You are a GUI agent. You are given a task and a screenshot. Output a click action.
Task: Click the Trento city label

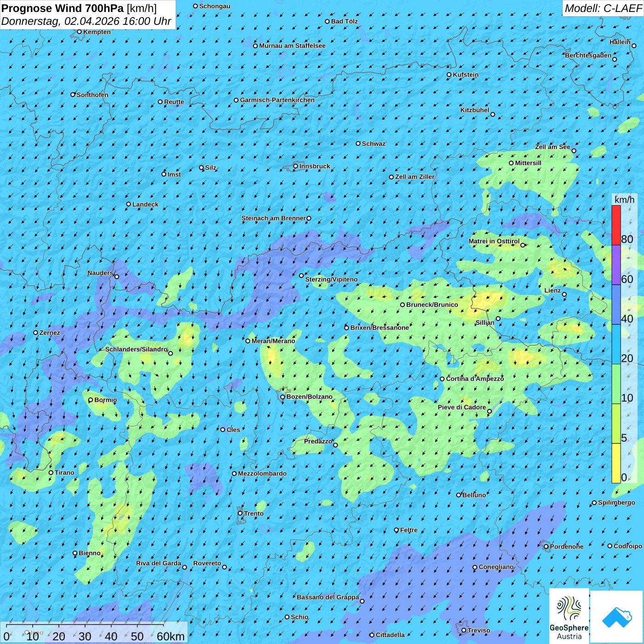coord(253,513)
